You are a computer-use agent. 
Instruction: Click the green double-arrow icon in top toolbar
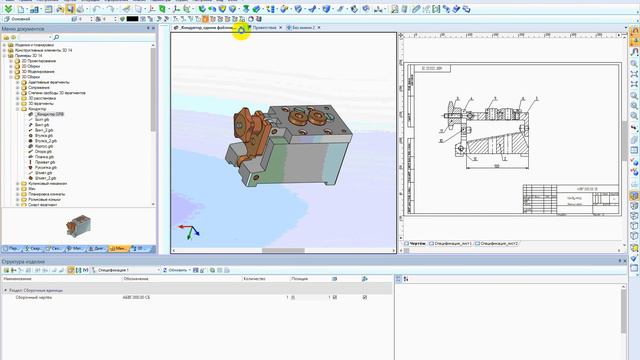8,9
